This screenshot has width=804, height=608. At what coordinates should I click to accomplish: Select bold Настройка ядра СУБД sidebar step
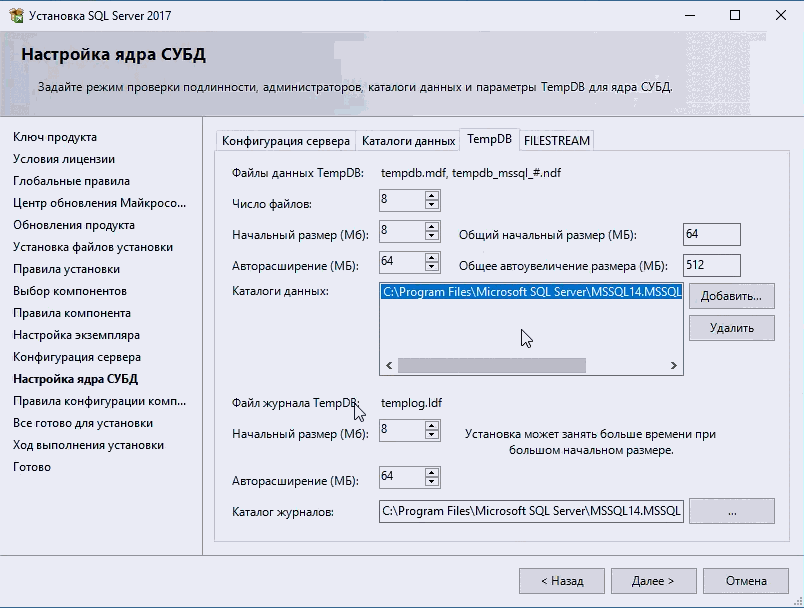[75, 379]
